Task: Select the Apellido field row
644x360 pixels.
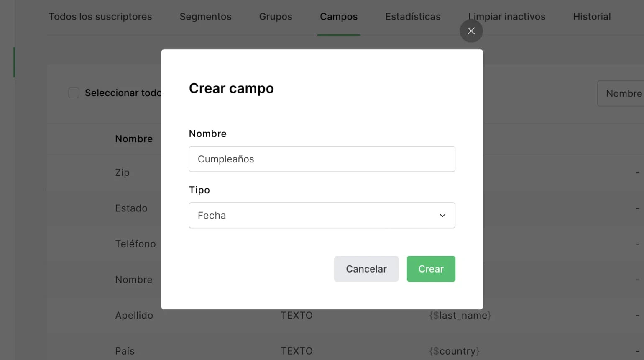Action: pyautogui.click(x=134, y=315)
